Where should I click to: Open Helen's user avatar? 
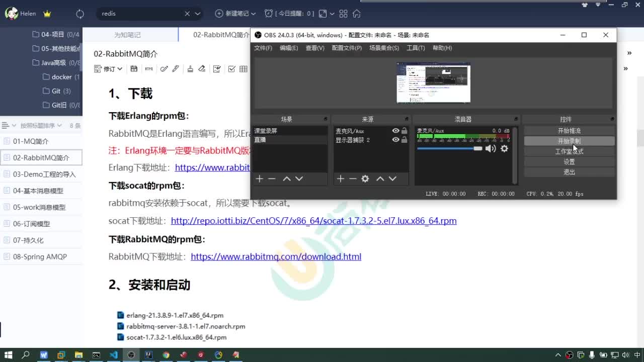pyautogui.click(x=11, y=14)
